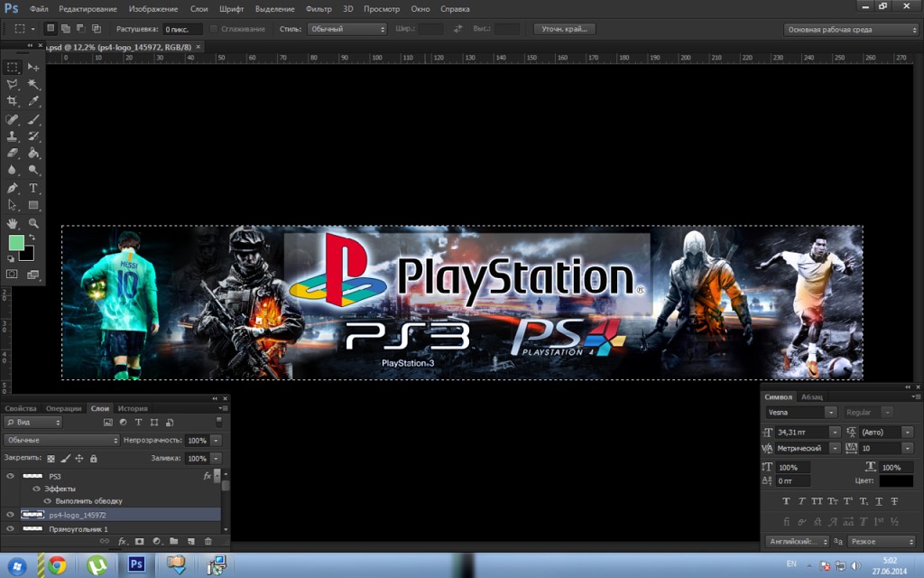Select the Magic Wand tool
The height and width of the screenshot is (578, 924).
tap(33, 84)
